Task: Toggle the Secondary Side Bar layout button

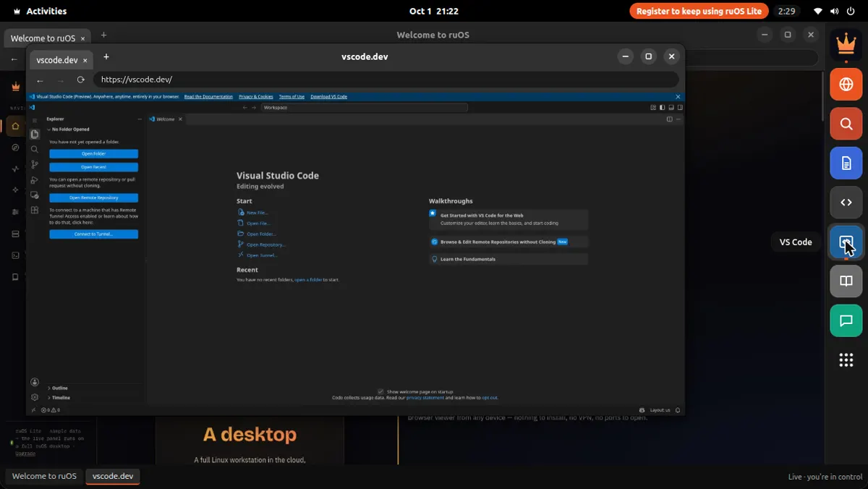Action: tap(680, 108)
